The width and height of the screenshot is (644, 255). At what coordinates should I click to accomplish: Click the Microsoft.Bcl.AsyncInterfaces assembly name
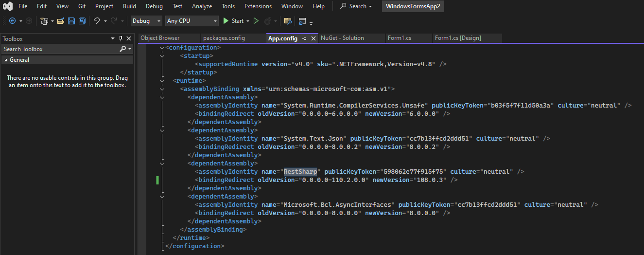click(337, 204)
